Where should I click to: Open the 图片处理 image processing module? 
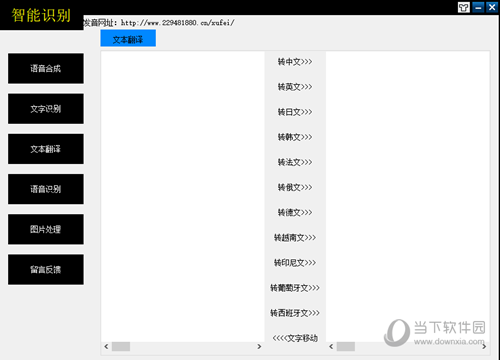[46, 229]
